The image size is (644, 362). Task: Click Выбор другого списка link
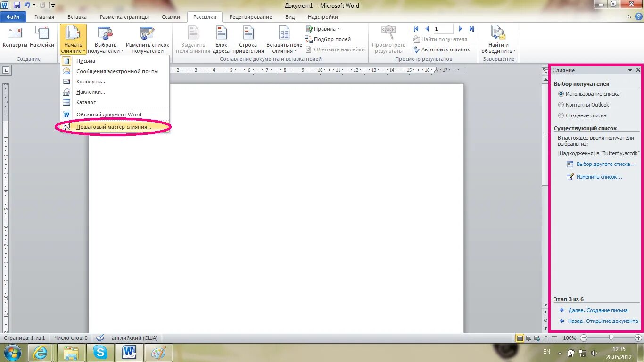pos(606,164)
